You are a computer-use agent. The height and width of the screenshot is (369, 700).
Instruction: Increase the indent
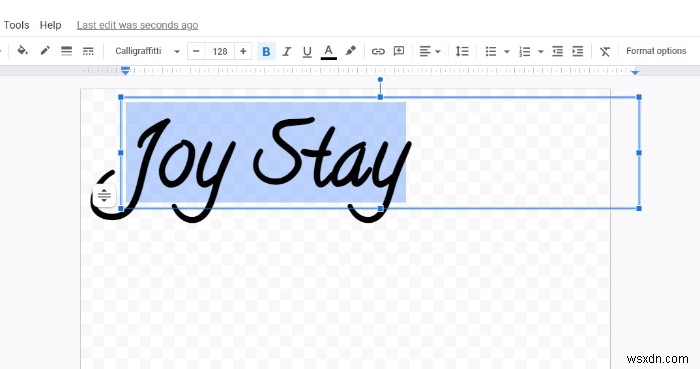tap(578, 51)
